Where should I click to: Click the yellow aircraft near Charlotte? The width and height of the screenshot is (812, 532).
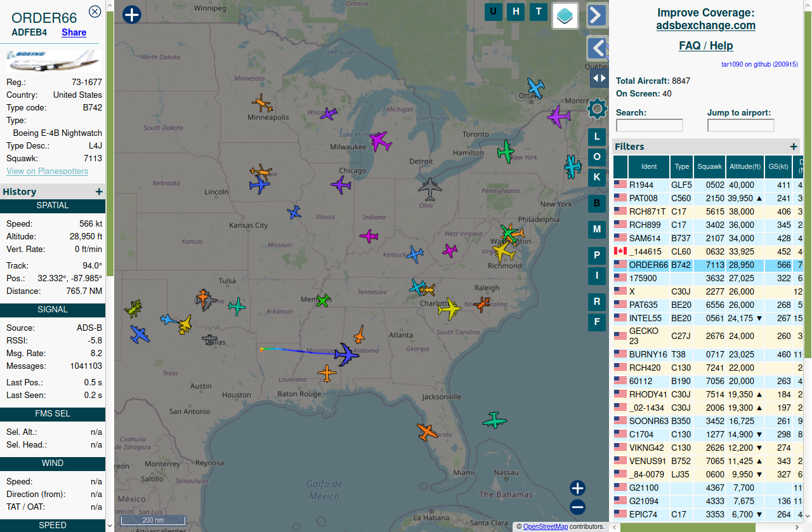pyautogui.click(x=449, y=309)
